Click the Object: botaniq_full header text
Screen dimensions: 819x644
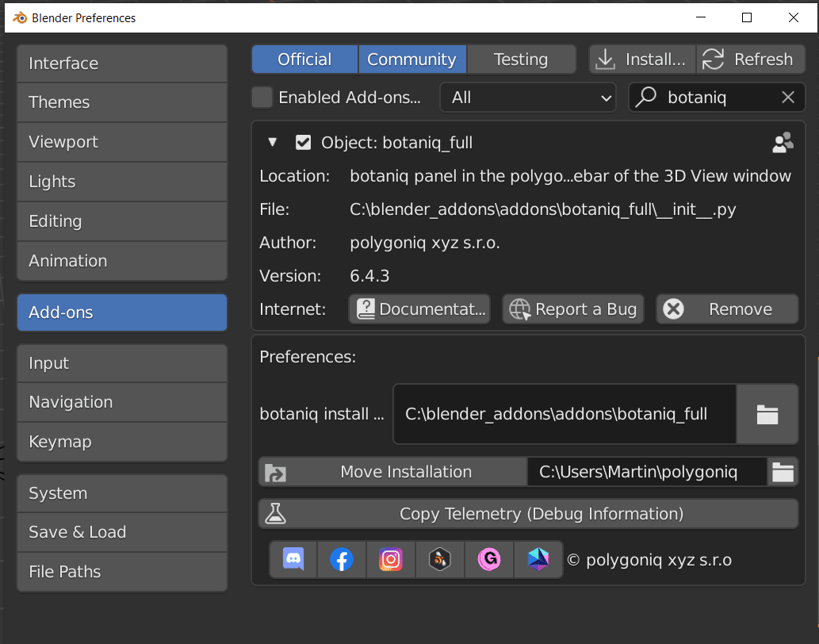click(397, 143)
